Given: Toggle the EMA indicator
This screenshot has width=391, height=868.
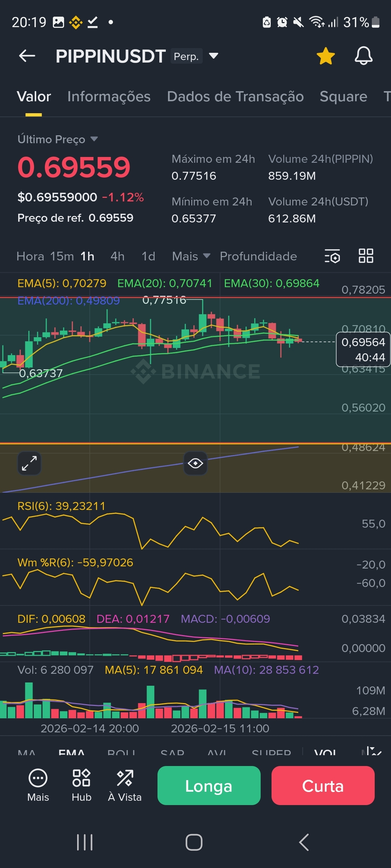Looking at the screenshot, I should (72, 752).
